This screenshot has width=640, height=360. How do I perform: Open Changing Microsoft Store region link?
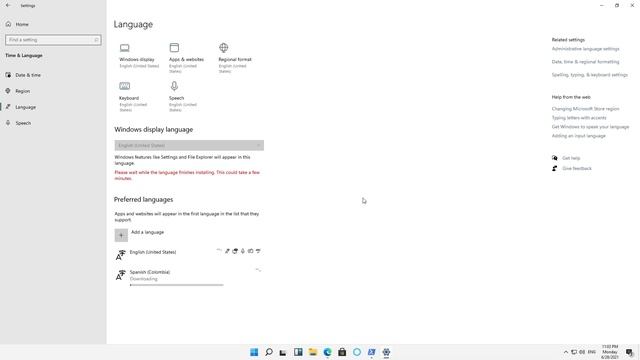coord(585,109)
